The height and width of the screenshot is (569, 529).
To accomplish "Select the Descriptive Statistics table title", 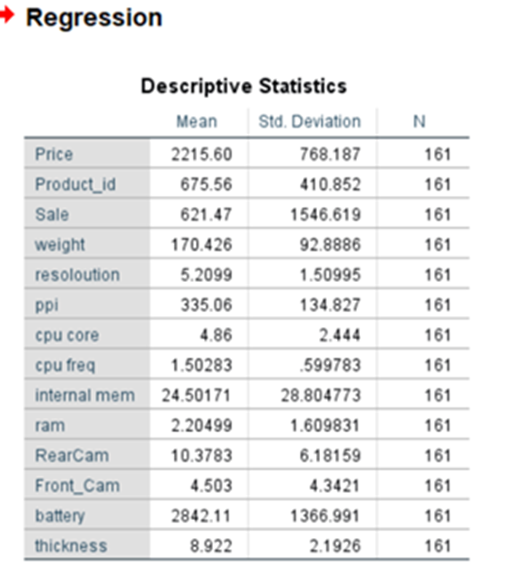I will point(243,86).
